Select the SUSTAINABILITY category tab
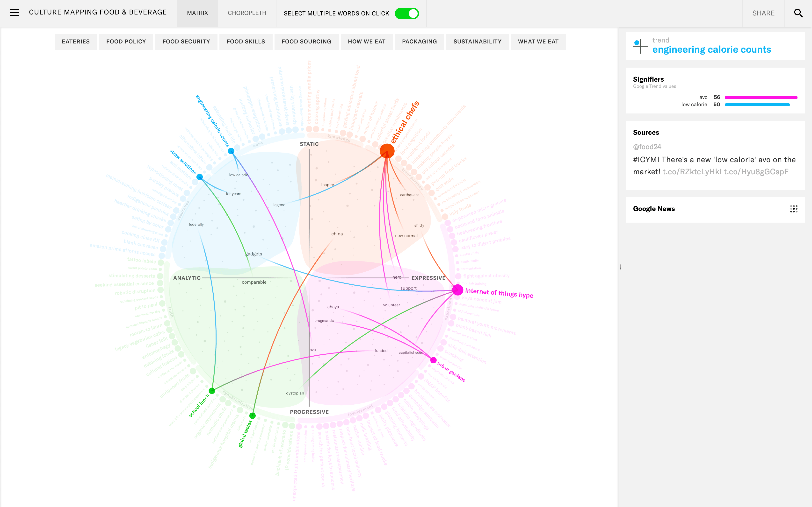Screen dimensions: 812x507 click(x=478, y=41)
